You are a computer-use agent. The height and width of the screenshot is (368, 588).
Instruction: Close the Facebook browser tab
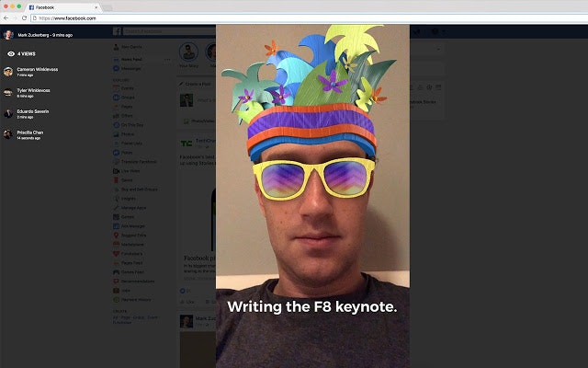(x=96, y=7)
